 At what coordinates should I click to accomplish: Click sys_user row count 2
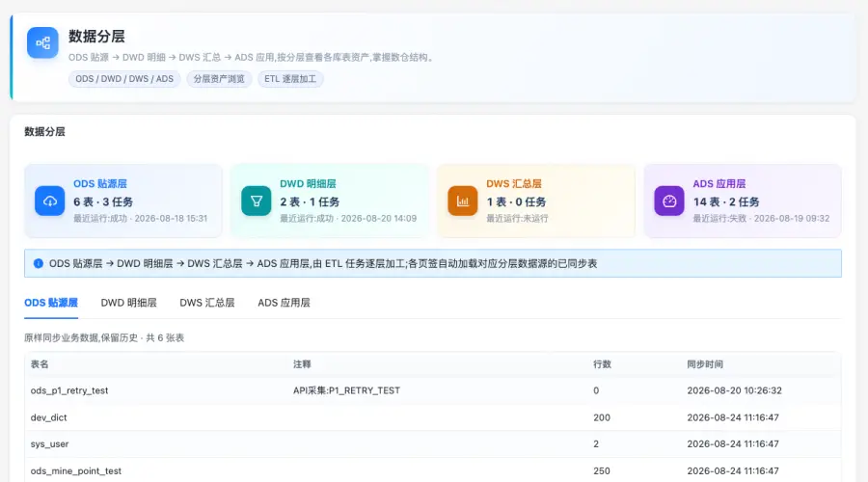[596, 443]
